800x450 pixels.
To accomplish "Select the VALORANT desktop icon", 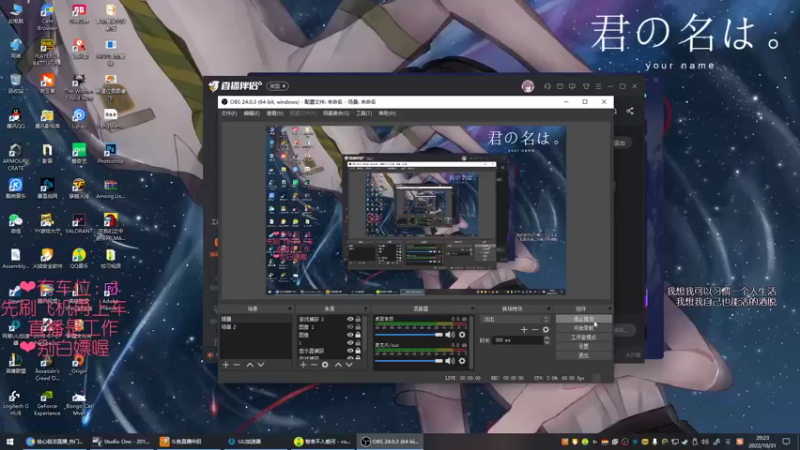I will click(79, 224).
